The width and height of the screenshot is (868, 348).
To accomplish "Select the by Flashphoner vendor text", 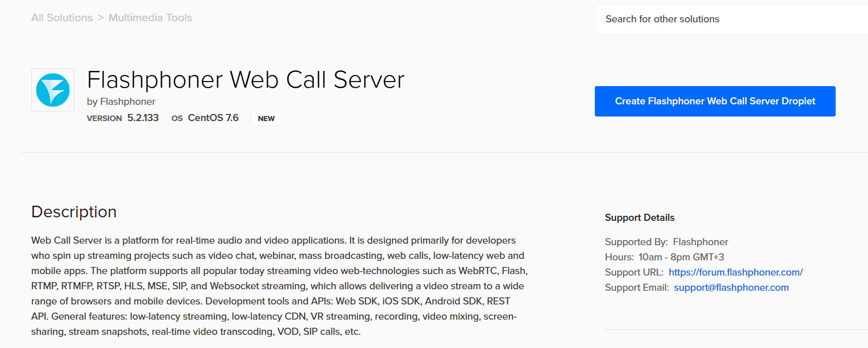I will click(x=121, y=102).
